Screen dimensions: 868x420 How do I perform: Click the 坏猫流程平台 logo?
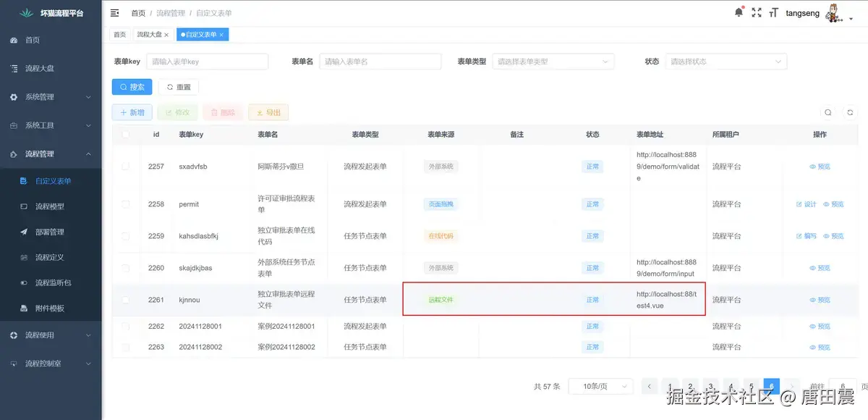coord(51,13)
